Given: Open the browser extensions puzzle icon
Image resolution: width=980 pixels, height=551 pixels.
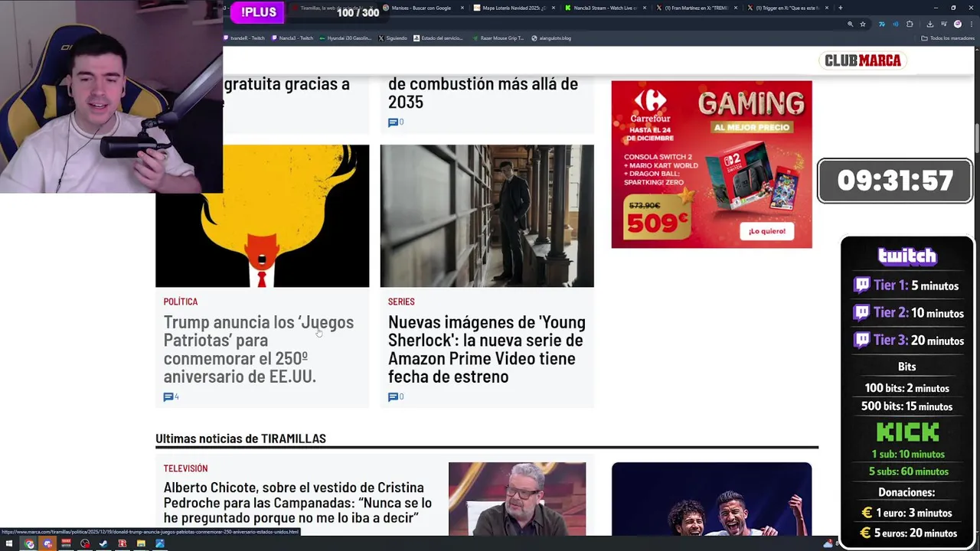Looking at the screenshot, I should tap(910, 24).
